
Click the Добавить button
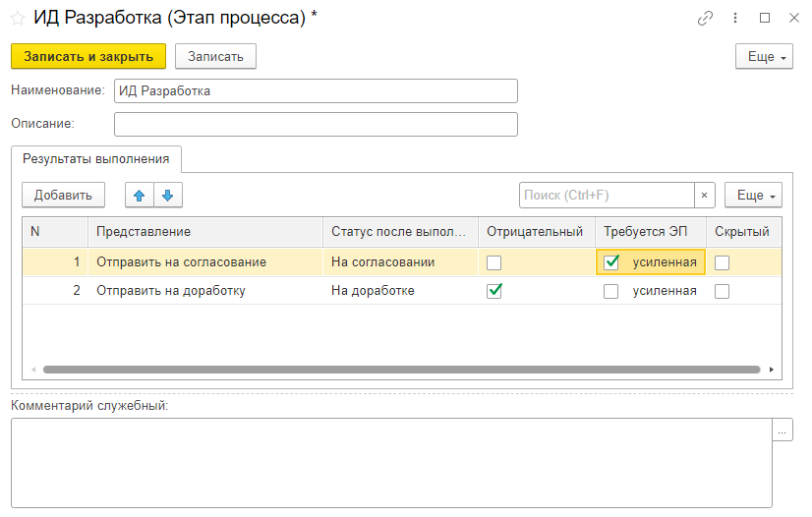point(63,196)
